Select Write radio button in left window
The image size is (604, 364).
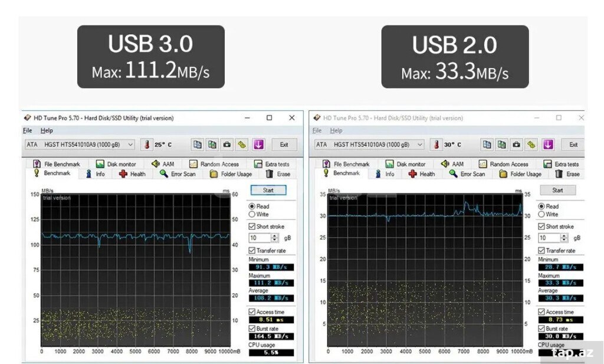(252, 214)
